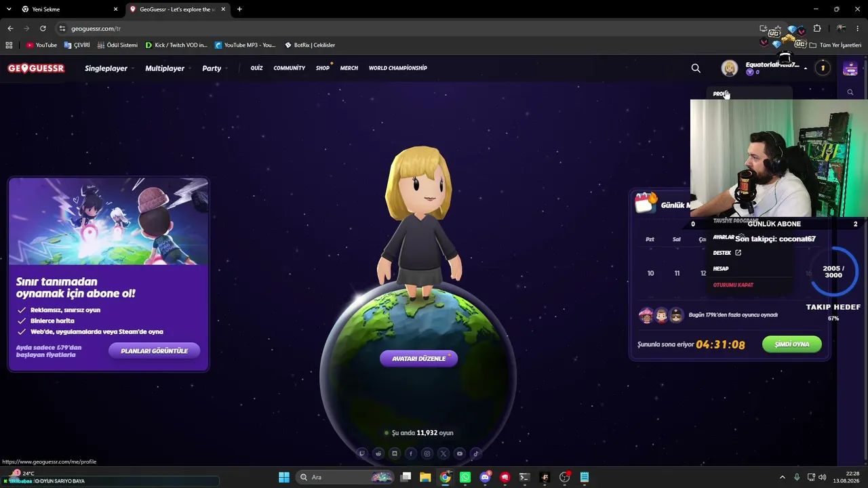The height and width of the screenshot is (488, 868).
Task: Click the Chrome icon on the taskbar
Action: (445, 477)
